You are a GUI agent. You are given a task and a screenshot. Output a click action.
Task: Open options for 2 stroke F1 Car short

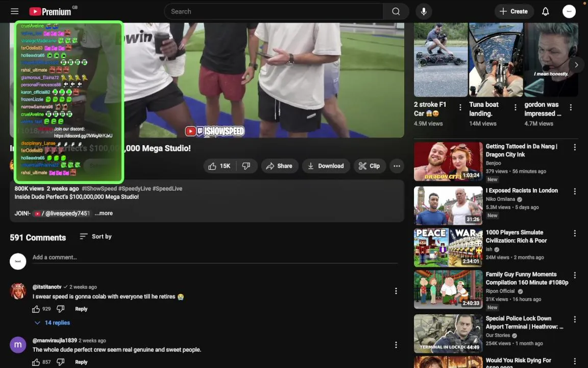[460, 107]
